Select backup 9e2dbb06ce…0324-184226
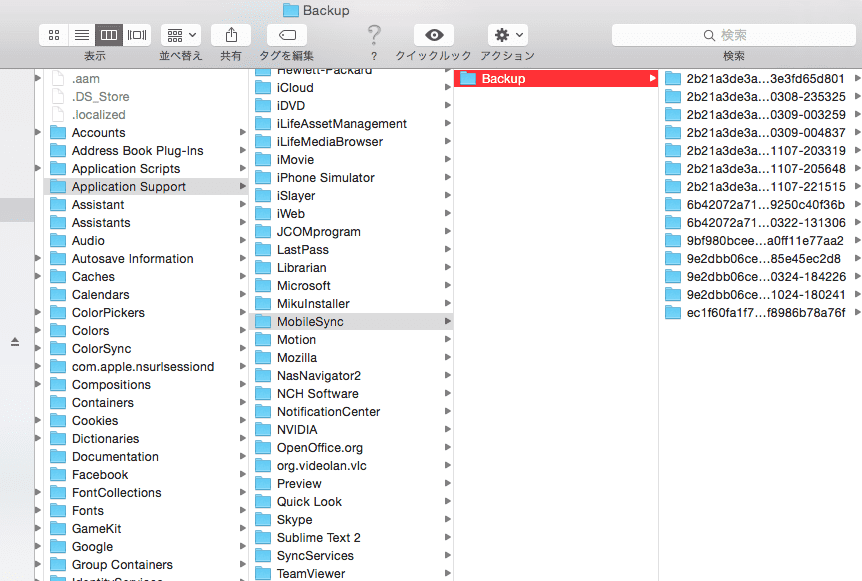This screenshot has width=862, height=581. [x=761, y=276]
